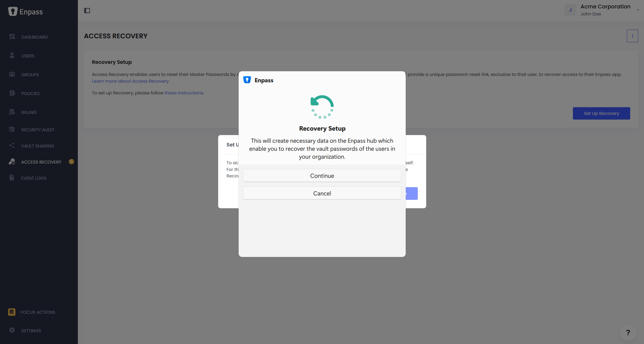Screen dimensions: 644x344
Task: Expand the Acme Corporation account dropdown
Action: pos(638,10)
